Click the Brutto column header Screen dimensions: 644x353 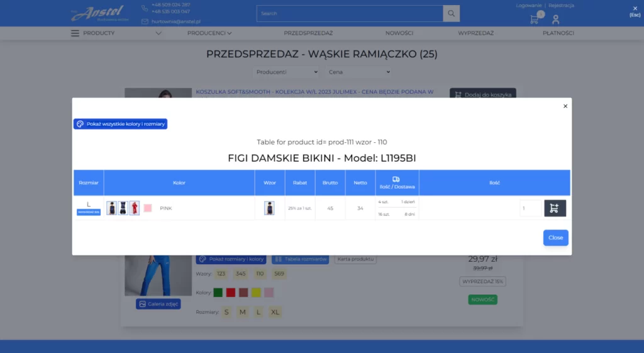click(330, 182)
